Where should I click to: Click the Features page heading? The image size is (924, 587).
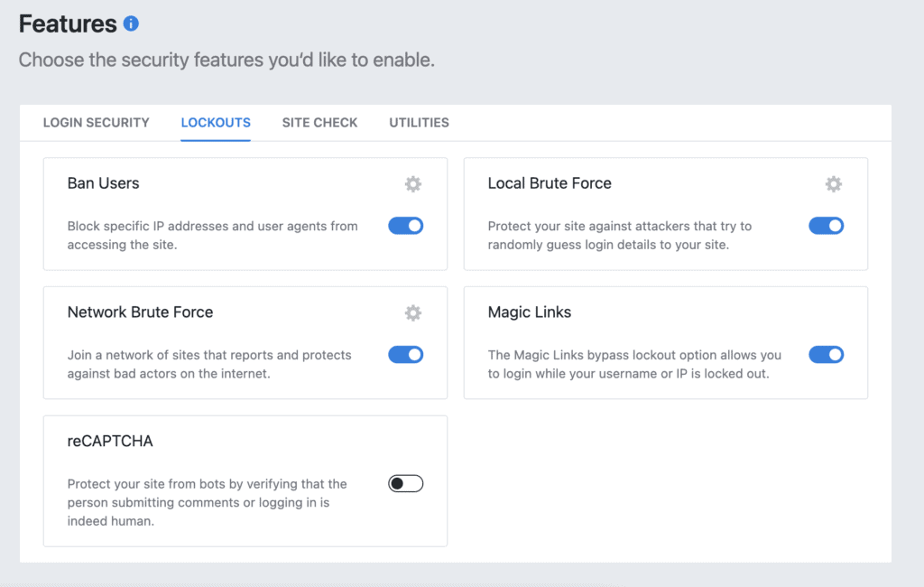(x=68, y=24)
